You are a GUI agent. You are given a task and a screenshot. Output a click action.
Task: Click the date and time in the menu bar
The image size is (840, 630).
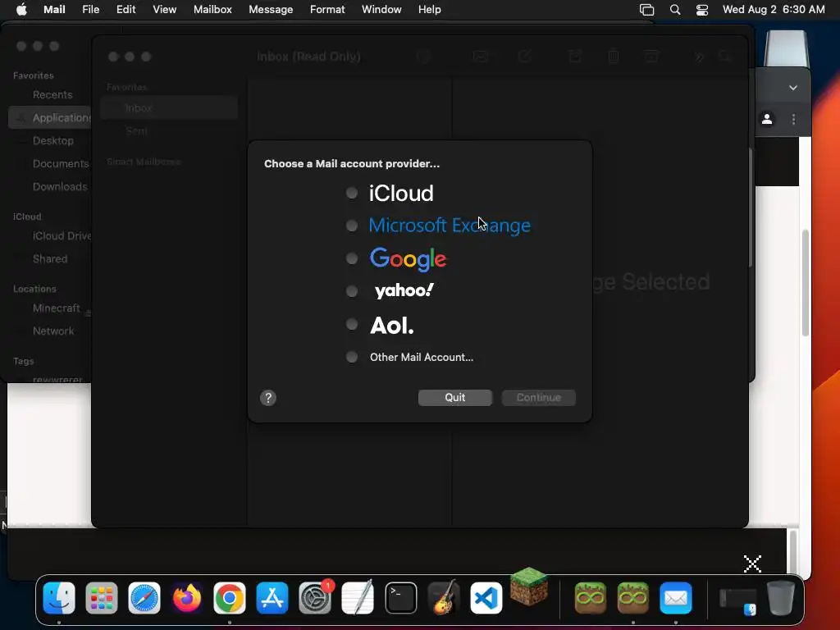(x=774, y=10)
